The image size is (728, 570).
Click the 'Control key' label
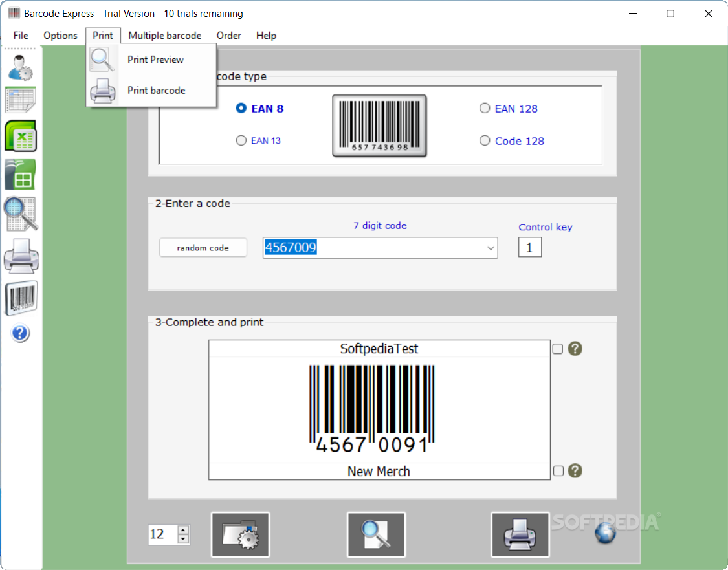(x=546, y=227)
